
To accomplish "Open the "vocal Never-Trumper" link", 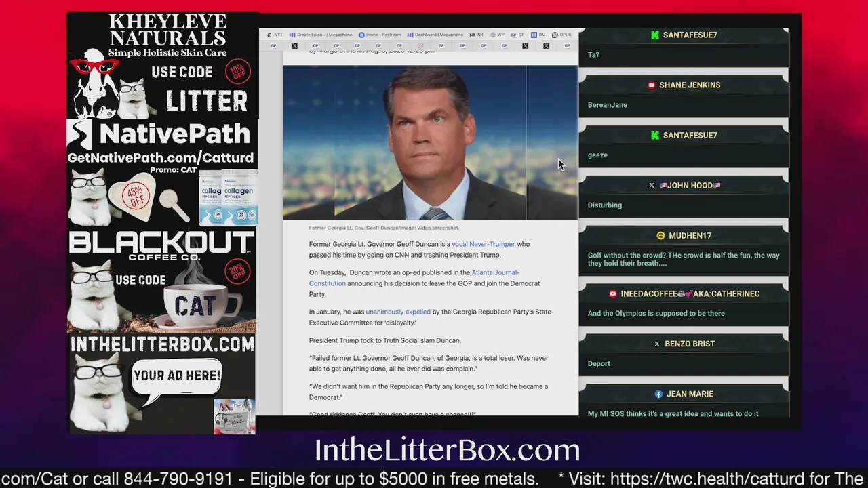I will 484,244.
